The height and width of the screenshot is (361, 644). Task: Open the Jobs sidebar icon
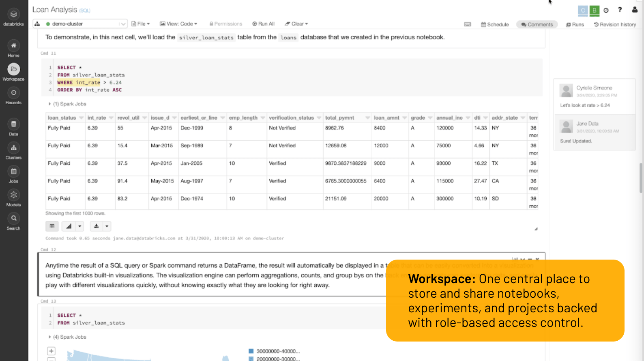[x=13, y=172]
